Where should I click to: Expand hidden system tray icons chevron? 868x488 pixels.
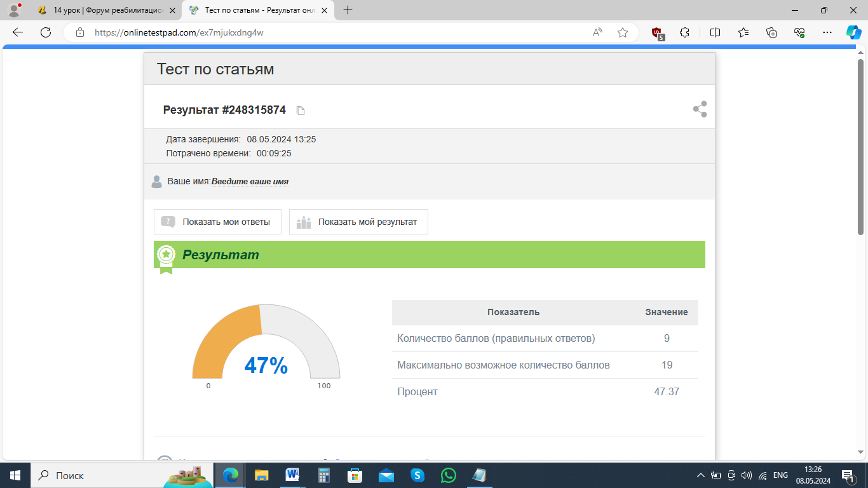click(x=700, y=475)
